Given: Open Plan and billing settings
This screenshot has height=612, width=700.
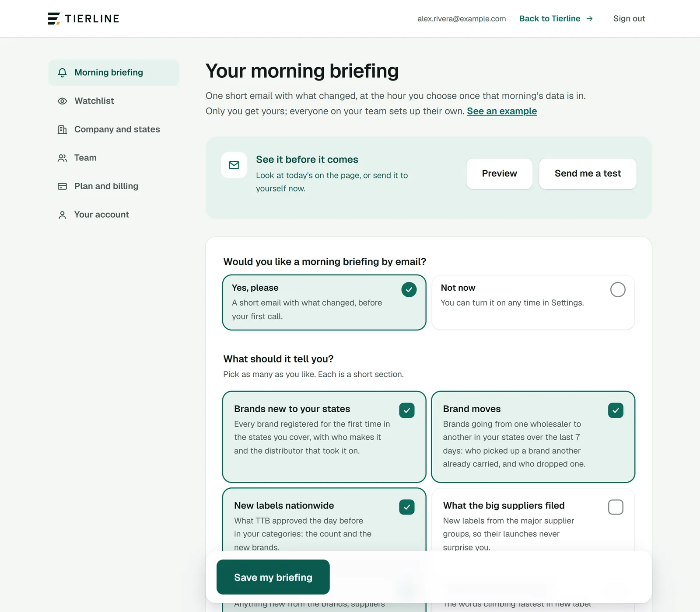Looking at the screenshot, I should click(x=114, y=186).
